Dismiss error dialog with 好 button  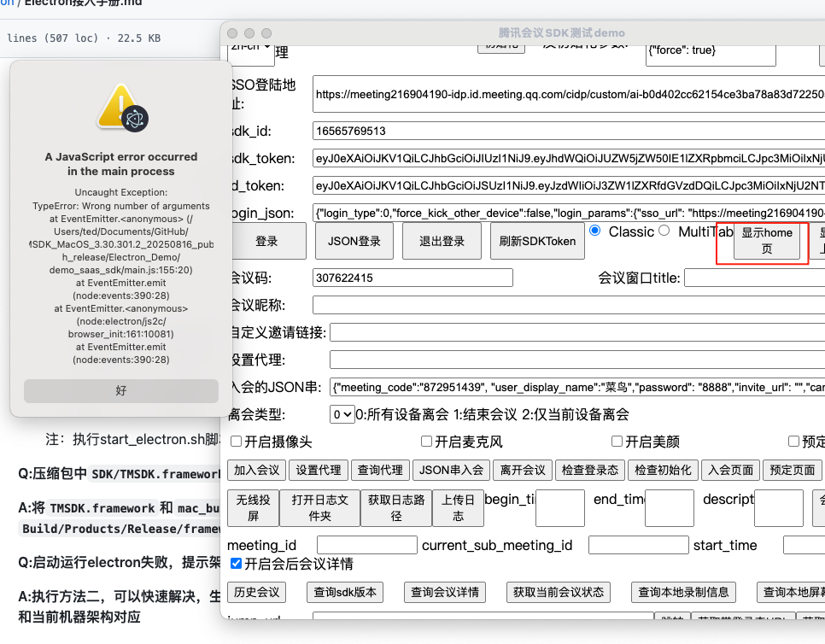[x=121, y=391]
